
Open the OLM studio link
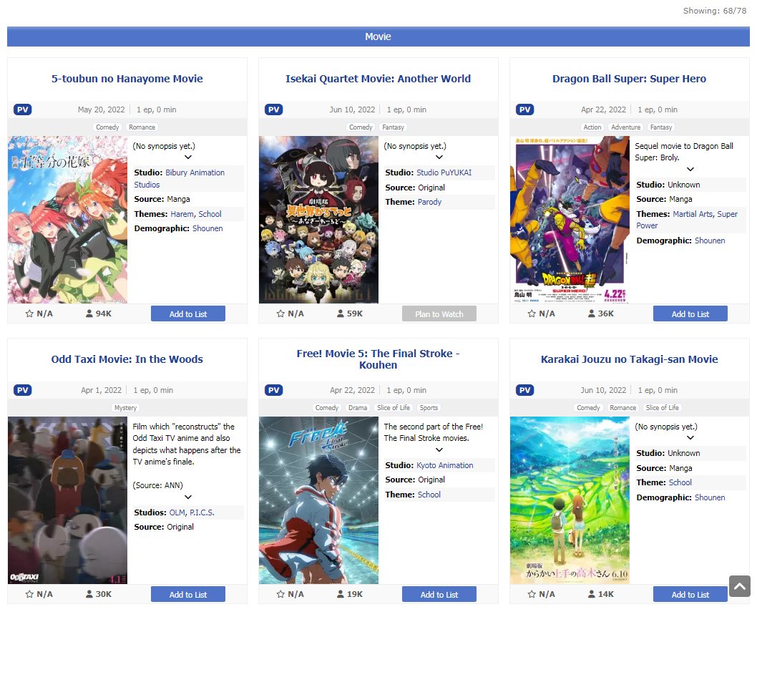(x=177, y=512)
